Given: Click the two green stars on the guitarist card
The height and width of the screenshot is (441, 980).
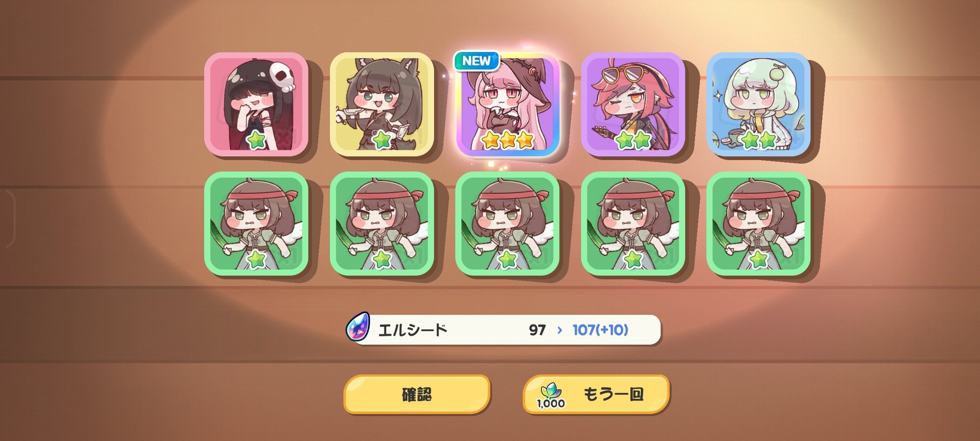Looking at the screenshot, I should [x=633, y=140].
